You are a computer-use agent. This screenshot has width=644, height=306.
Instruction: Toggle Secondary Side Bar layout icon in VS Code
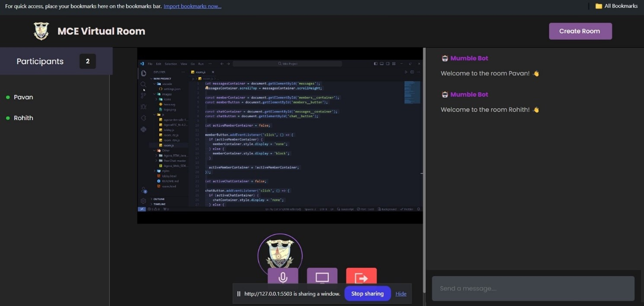pyautogui.click(x=388, y=64)
